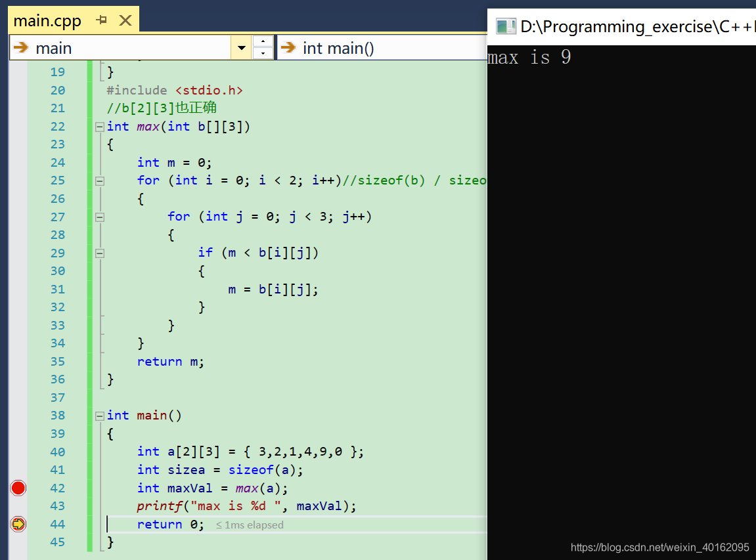Screen dimensions: 756x560
Task: Click the 'm = b[i][j];' assignment
Action: point(273,290)
